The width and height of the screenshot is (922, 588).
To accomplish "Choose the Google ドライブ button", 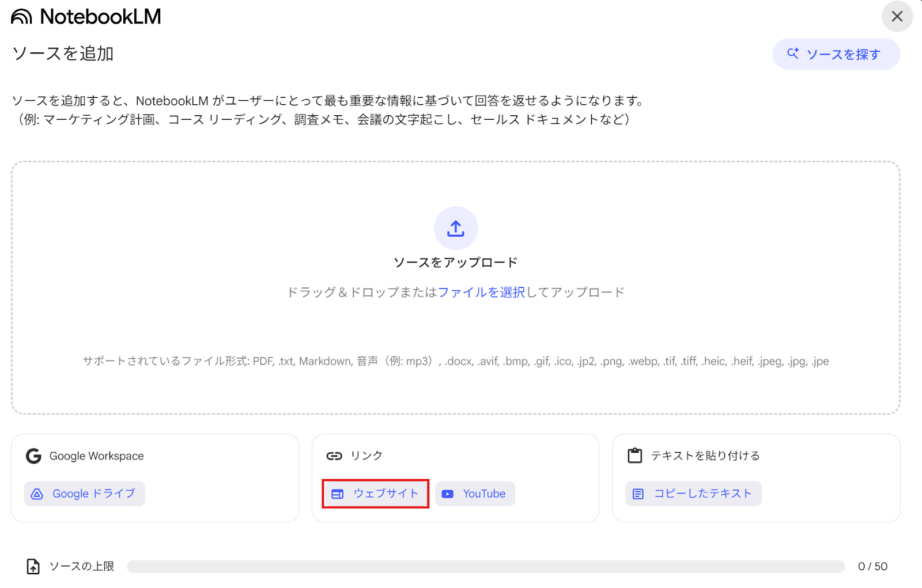I will (x=85, y=494).
